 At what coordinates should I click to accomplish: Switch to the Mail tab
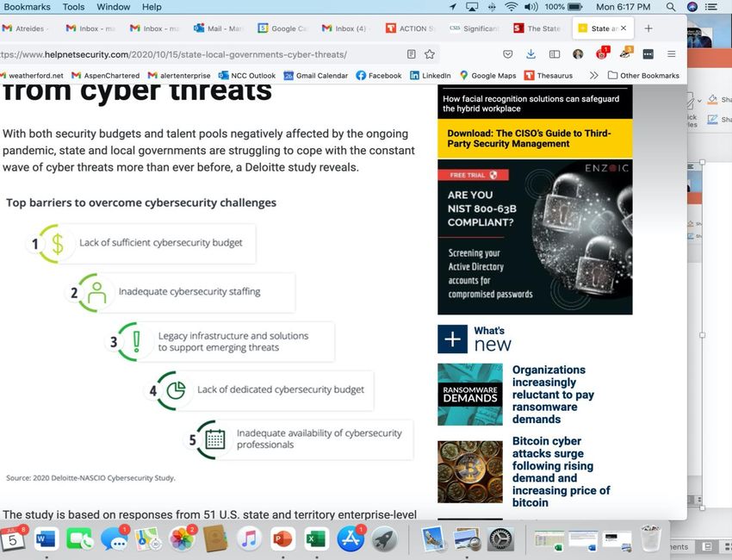[x=219, y=28]
